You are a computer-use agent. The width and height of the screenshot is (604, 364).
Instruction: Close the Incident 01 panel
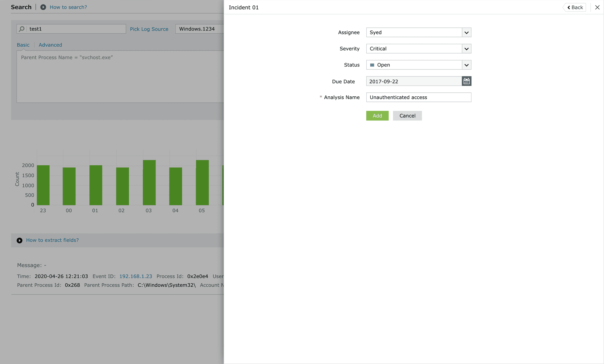[x=597, y=8]
